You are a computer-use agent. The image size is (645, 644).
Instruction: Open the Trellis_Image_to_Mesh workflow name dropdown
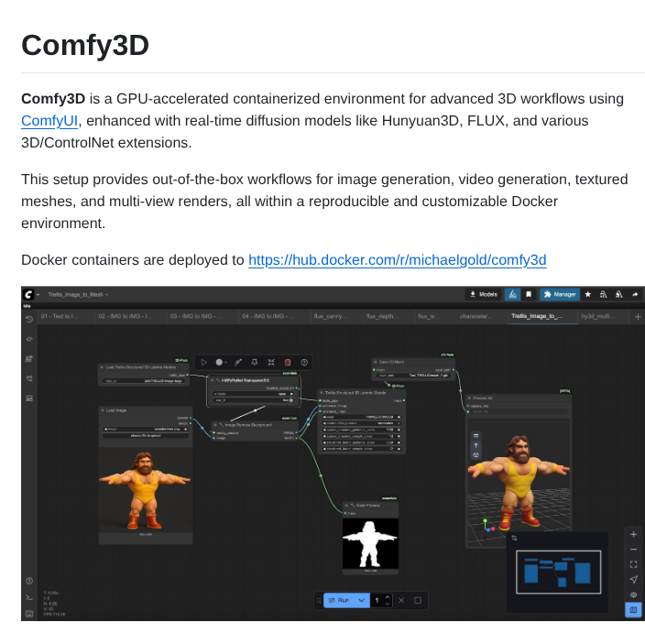(x=78, y=294)
